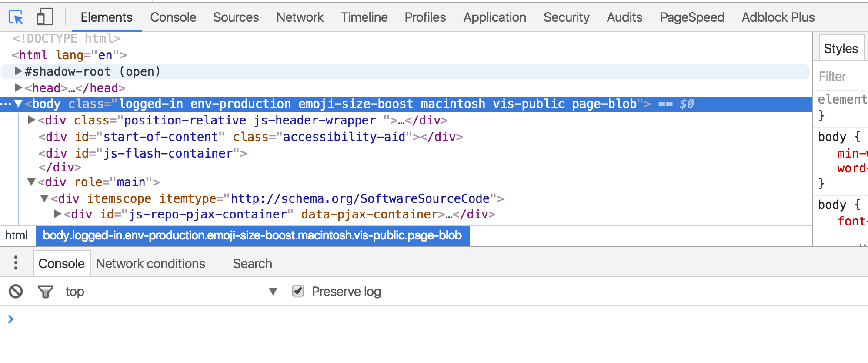Expand the js-header-wrapper div node
Screen dimensions: 868x363
(x=31, y=120)
